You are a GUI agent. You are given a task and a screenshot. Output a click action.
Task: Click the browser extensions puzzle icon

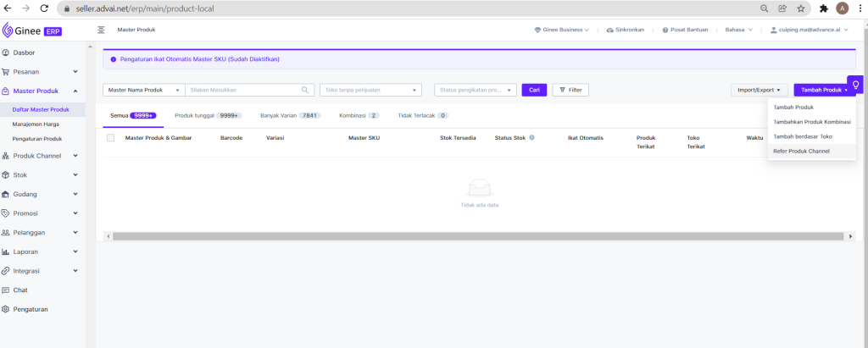[823, 8]
